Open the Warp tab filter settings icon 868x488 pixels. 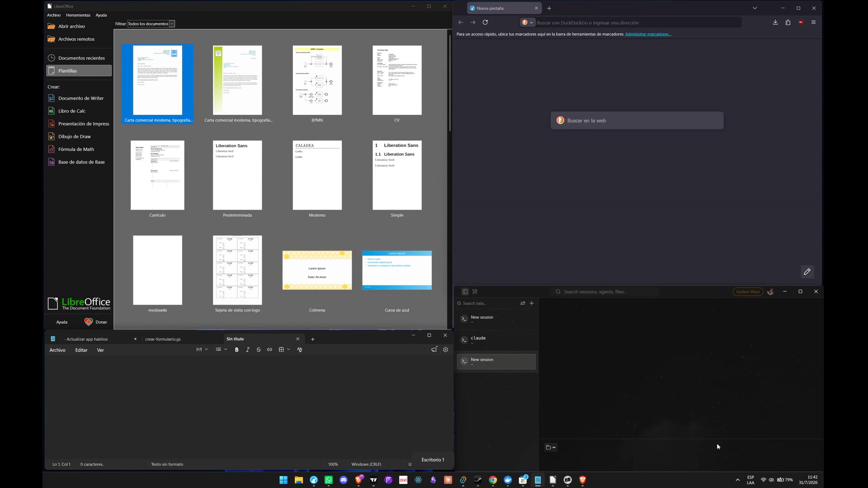[523, 304]
